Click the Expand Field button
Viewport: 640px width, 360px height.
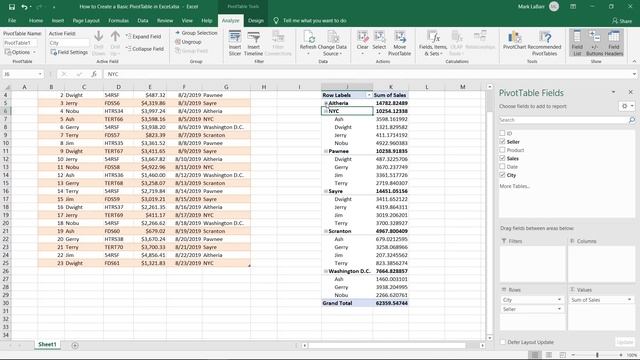144,36
